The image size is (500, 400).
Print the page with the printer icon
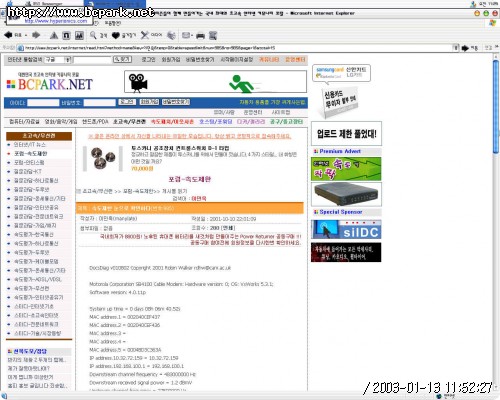point(200,35)
